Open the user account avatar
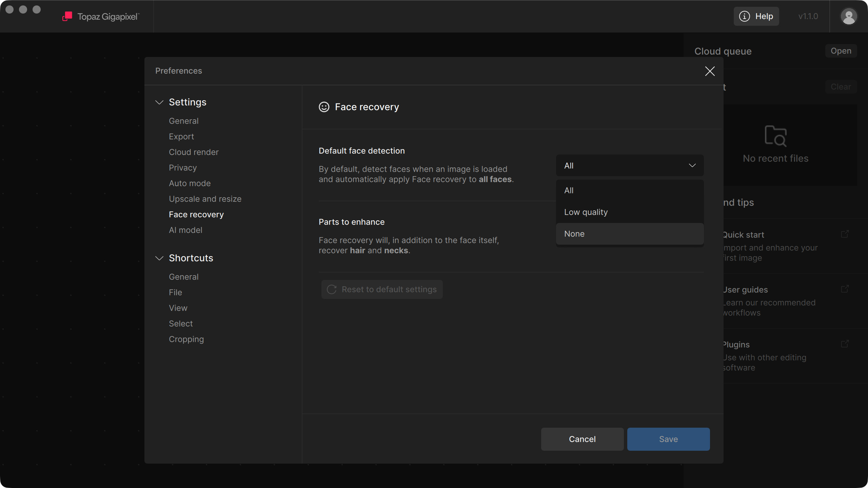 pyautogui.click(x=849, y=16)
